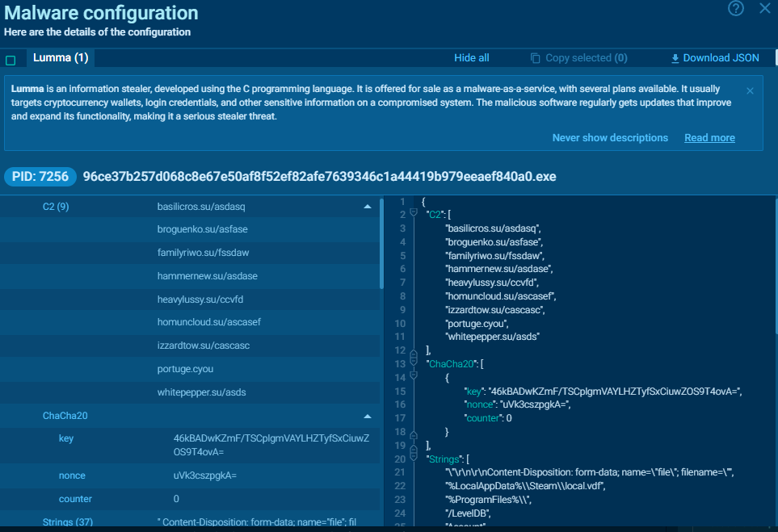Image resolution: width=778 pixels, height=532 pixels.
Task: Select the basilicros.su/asdasq C2 entry
Action: click(x=201, y=207)
